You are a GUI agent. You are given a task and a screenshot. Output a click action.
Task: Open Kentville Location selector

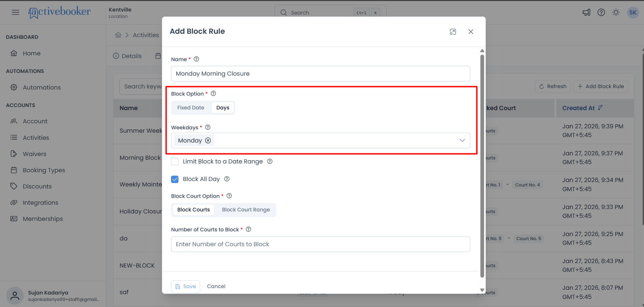(120, 12)
